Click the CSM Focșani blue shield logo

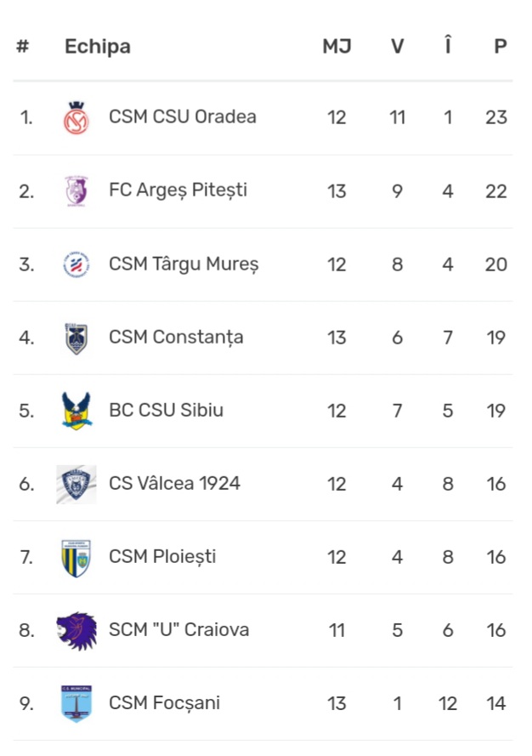76,704
